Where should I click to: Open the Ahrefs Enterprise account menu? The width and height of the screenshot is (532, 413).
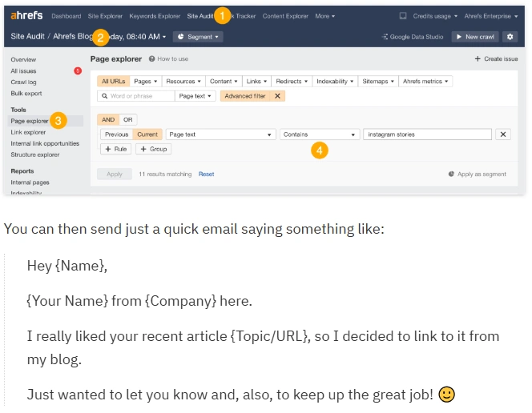491,16
